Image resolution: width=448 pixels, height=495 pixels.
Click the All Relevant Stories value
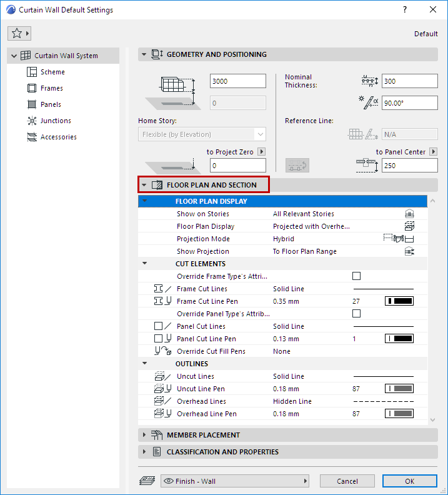(x=303, y=214)
